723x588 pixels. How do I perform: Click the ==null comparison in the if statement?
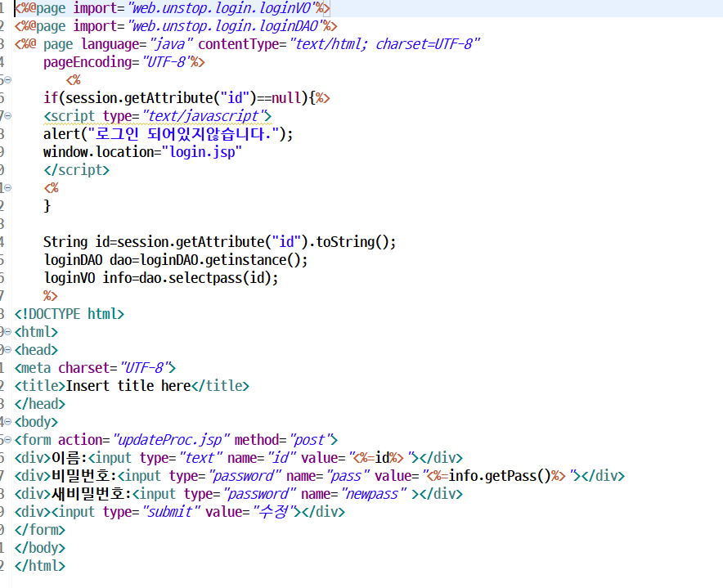[x=279, y=98]
